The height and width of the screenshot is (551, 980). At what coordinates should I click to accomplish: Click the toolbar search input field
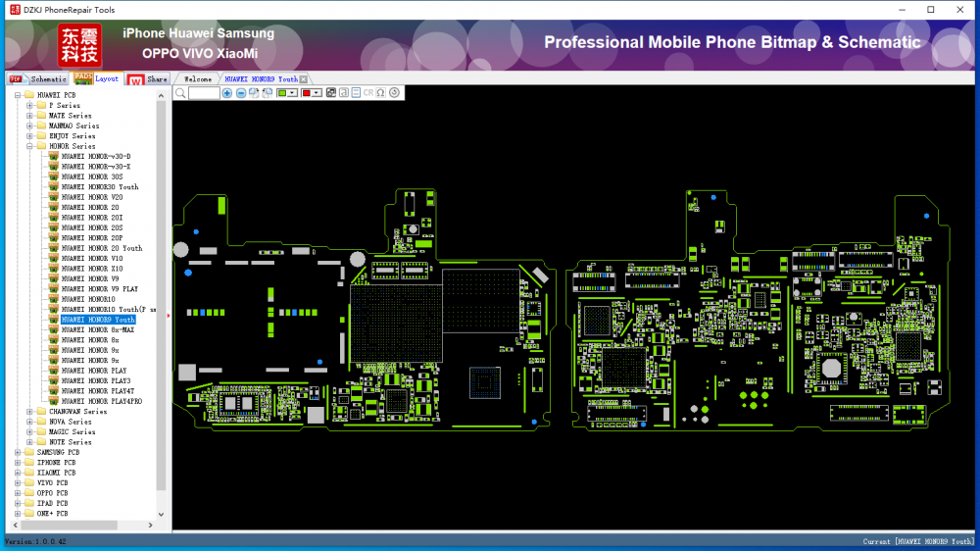(204, 93)
